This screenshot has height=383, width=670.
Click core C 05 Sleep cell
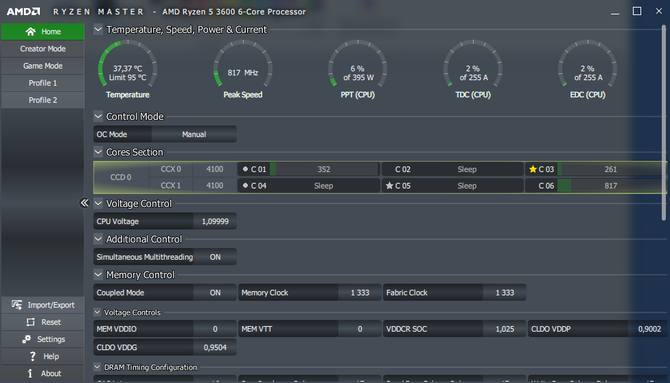(453, 186)
